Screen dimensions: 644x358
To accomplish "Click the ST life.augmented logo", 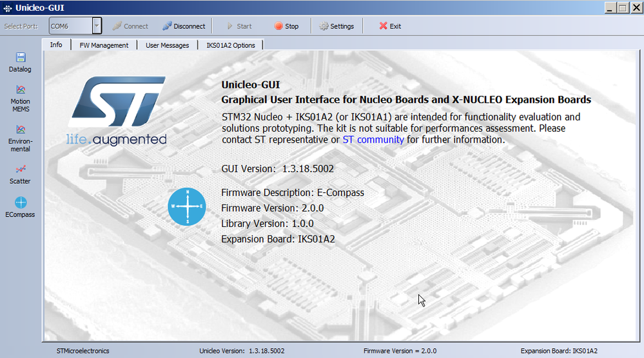I will pyautogui.click(x=117, y=110).
